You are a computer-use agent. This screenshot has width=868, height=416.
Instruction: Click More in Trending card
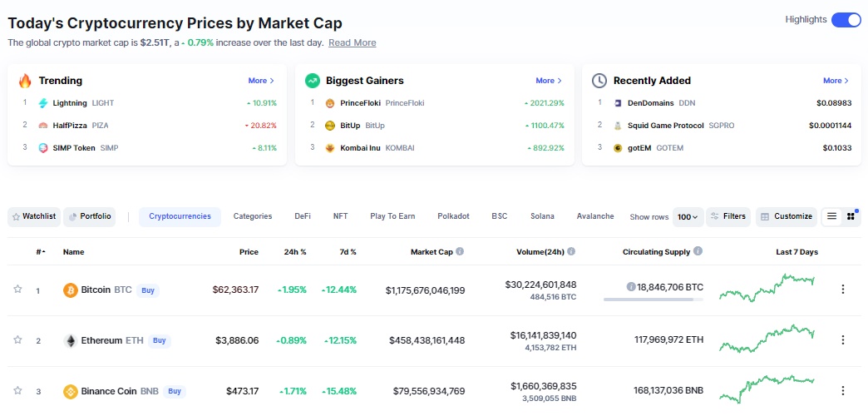point(261,81)
